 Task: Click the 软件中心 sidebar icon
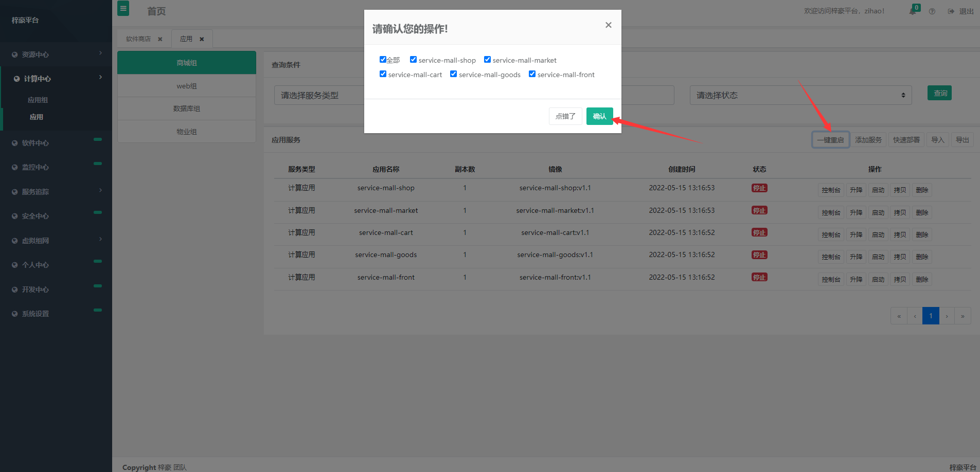click(x=15, y=143)
